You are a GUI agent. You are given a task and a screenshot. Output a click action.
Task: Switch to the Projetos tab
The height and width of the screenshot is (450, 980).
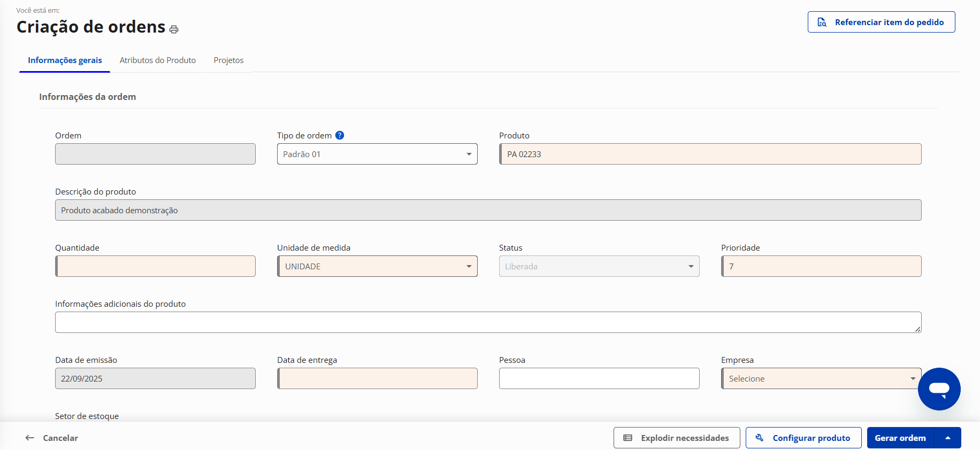point(228,60)
